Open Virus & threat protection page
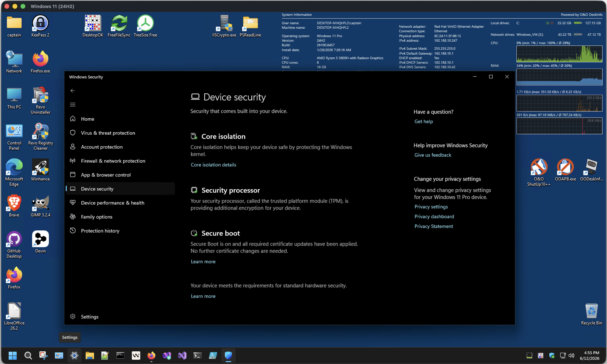The width and height of the screenshot is (607, 364). [x=120, y=133]
